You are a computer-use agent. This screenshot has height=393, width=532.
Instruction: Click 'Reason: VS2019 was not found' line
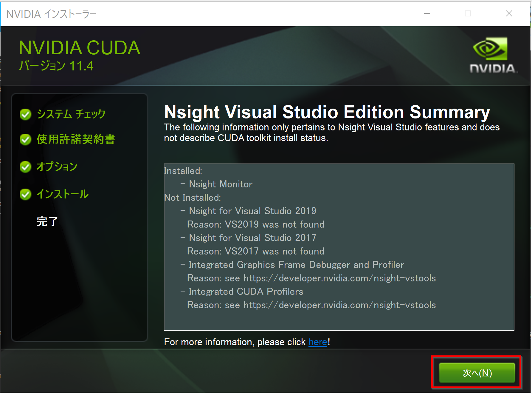click(x=256, y=224)
